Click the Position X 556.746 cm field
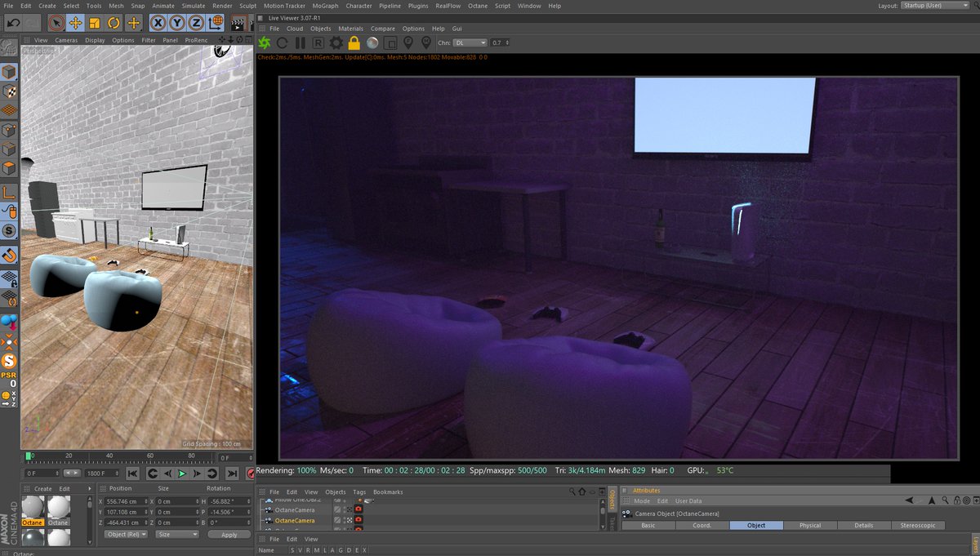Viewport: 980px width, 556px height. click(125, 501)
